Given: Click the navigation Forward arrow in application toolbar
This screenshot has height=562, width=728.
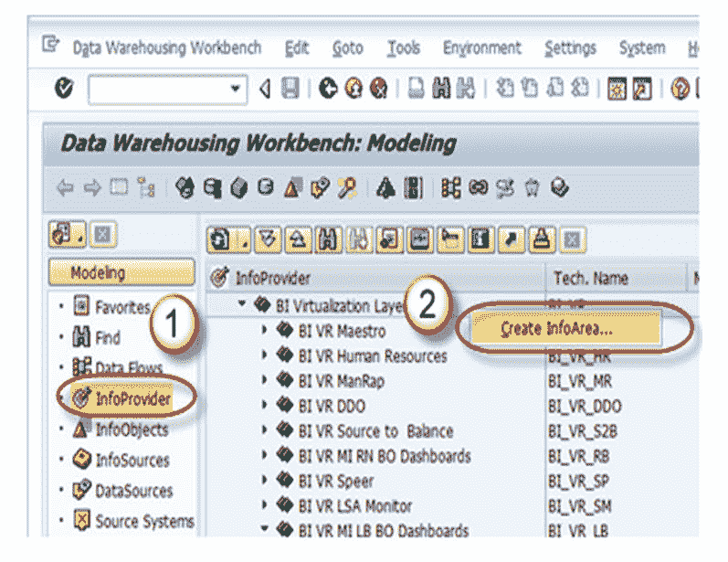Looking at the screenshot, I should pos(92,188).
